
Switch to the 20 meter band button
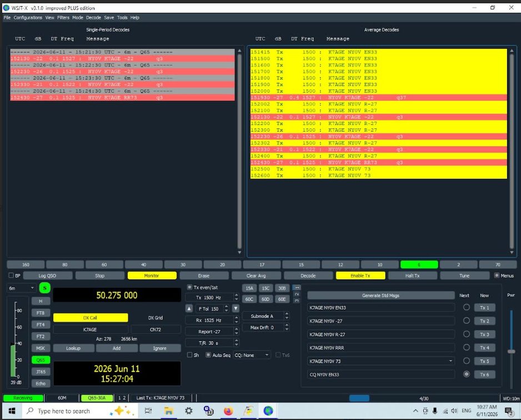click(x=222, y=264)
